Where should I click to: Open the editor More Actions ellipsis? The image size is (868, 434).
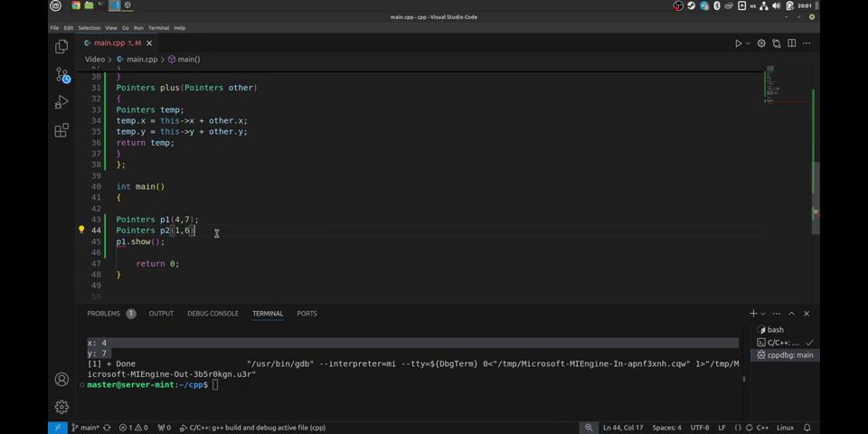point(807,43)
